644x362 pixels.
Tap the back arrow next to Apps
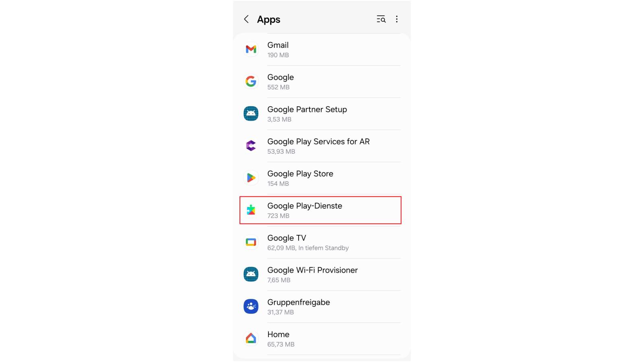tap(246, 19)
